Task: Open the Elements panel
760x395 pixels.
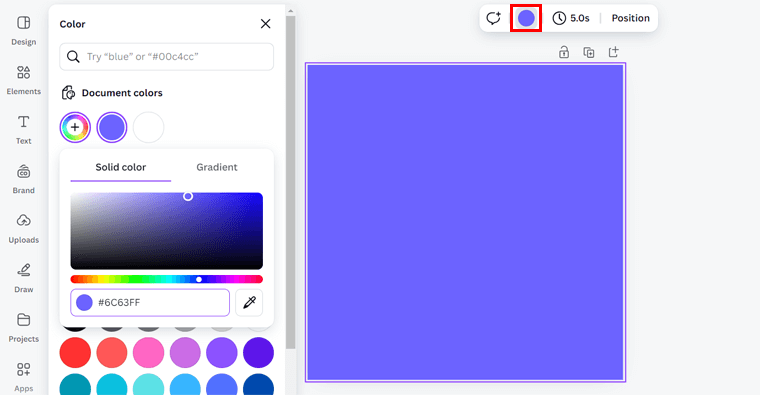Action: (23, 80)
